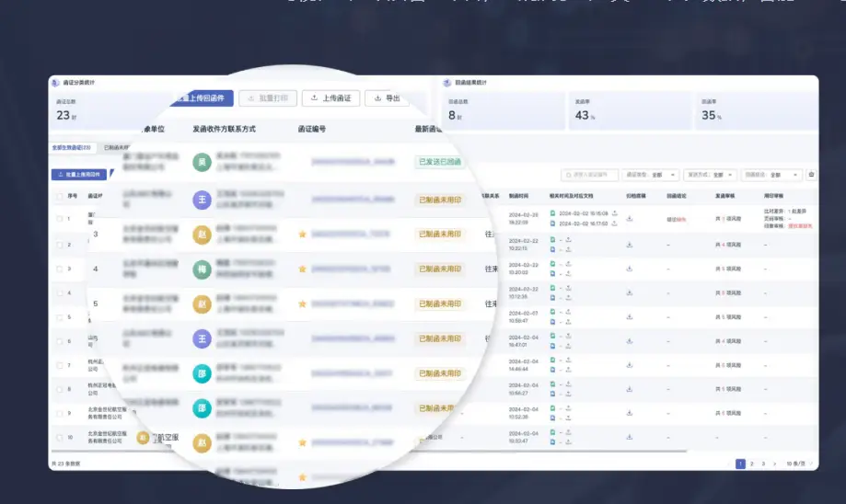The width and height of the screenshot is (846, 504).
Task: Click the green 吴 contact avatar
Action: 203,162
